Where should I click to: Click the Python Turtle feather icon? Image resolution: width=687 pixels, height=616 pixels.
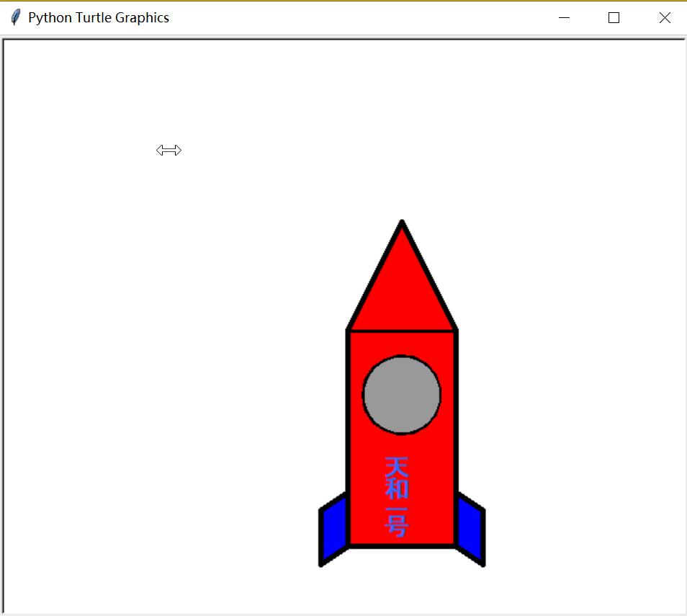point(15,17)
